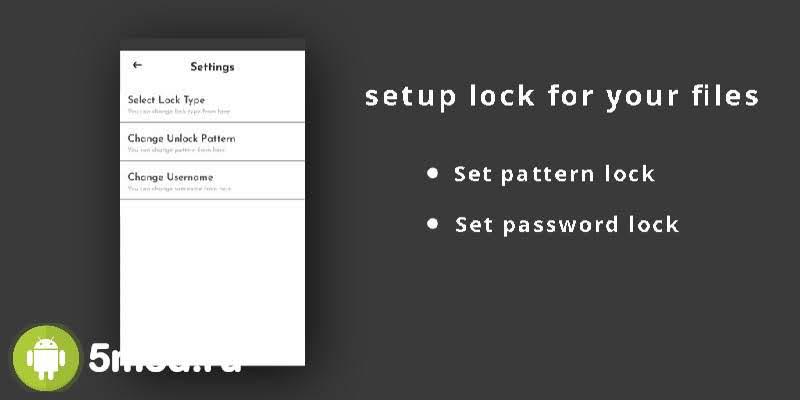
Task: Click the Settings screen title
Action: click(212, 67)
